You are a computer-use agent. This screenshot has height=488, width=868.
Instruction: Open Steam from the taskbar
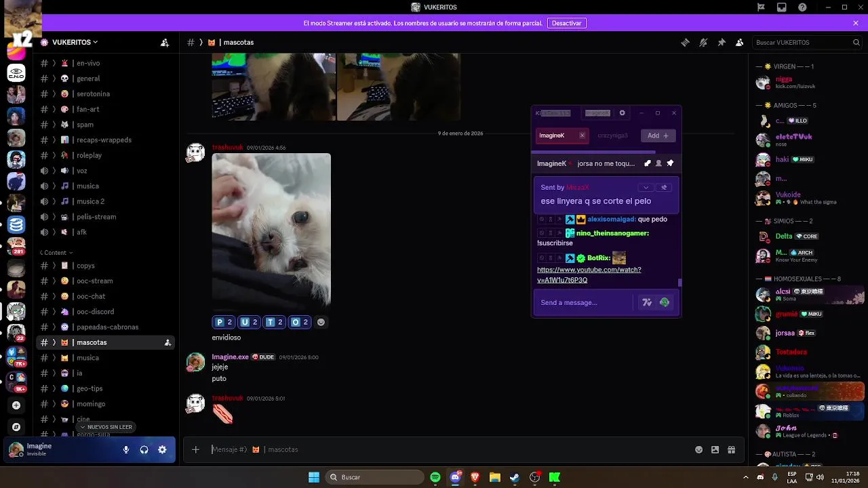[x=515, y=477]
